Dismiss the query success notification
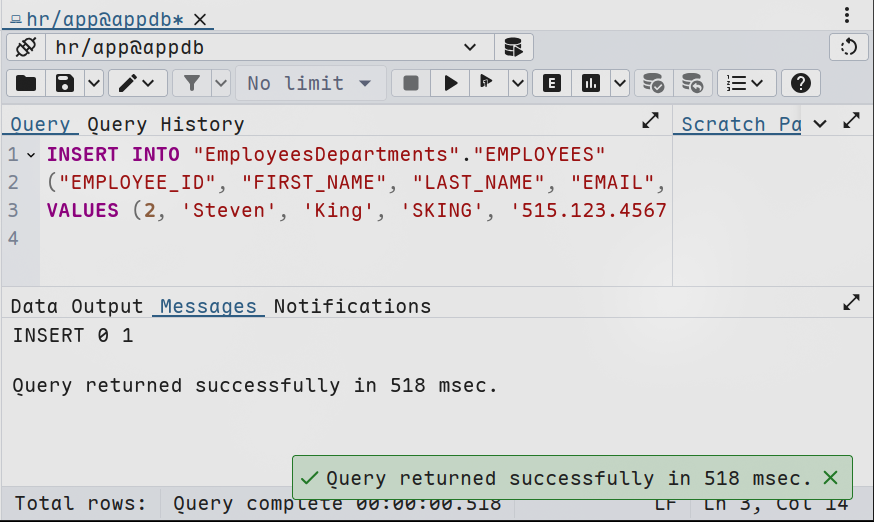 pyautogui.click(x=830, y=478)
